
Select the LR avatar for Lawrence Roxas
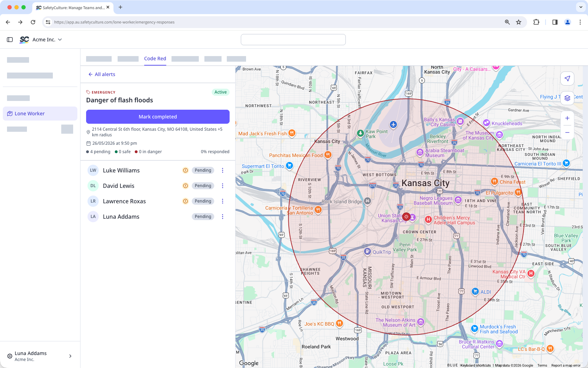pyautogui.click(x=93, y=201)
